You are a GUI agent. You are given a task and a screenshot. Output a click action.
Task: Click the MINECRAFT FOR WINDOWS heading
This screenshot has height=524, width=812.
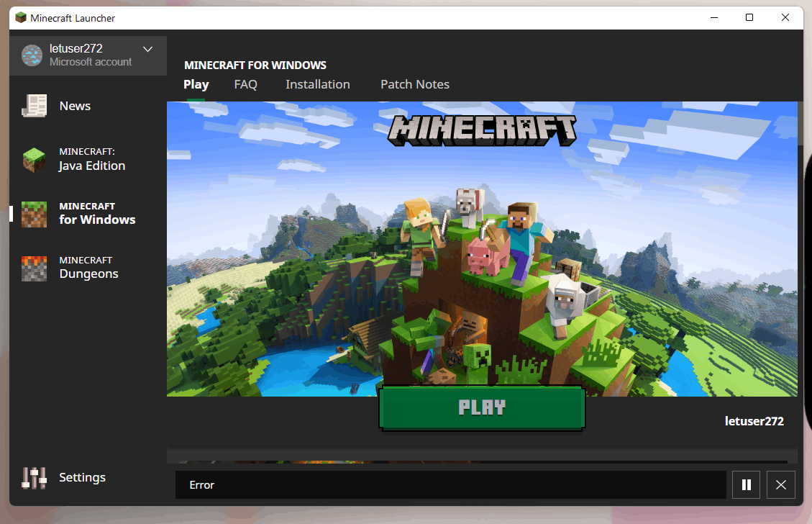click(255, 65)
